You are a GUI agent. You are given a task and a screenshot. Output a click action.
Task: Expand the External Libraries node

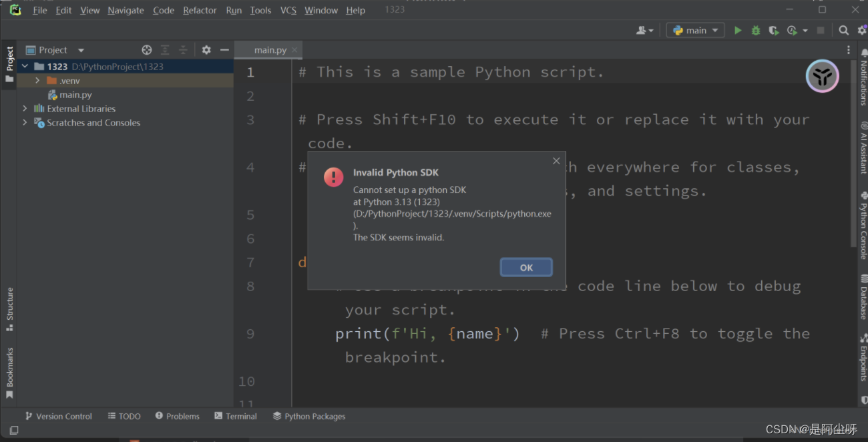click(25, 108)
